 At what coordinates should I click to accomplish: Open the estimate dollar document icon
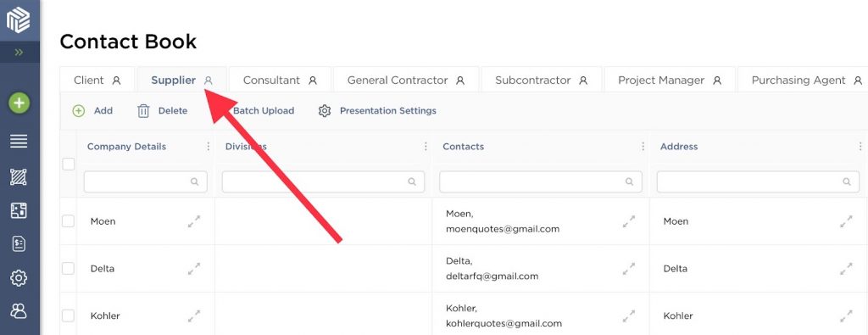click(19, 243)
